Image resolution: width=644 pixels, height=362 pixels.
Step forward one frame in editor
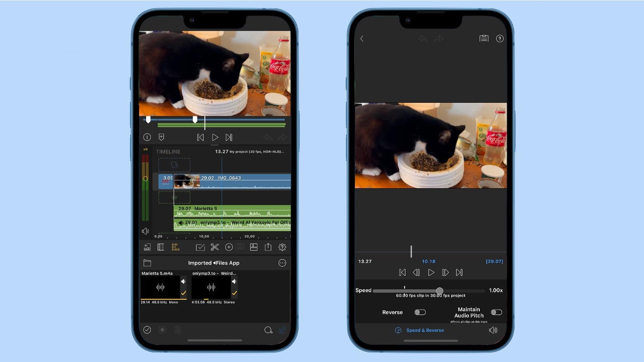[445, 272]
